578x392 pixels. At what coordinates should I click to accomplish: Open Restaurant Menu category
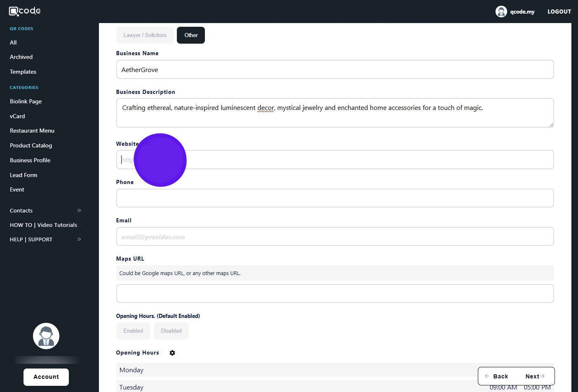pos(32,131)
